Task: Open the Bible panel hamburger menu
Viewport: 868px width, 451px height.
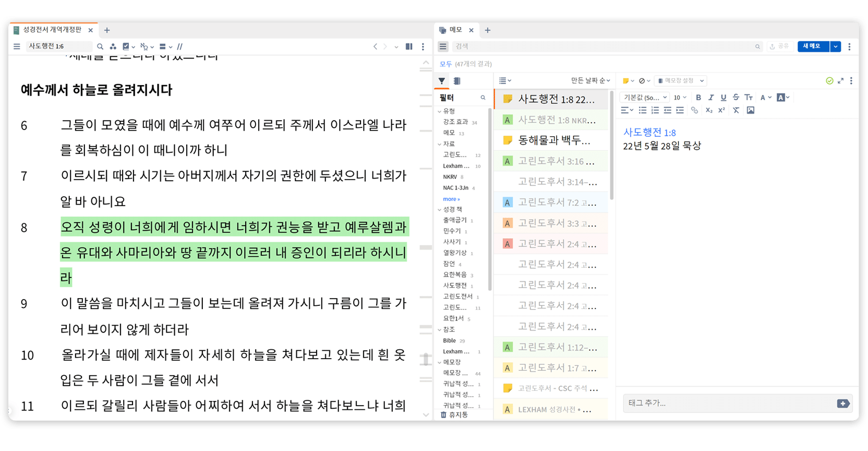Action: pyautogui.click(x=17, y=46)
